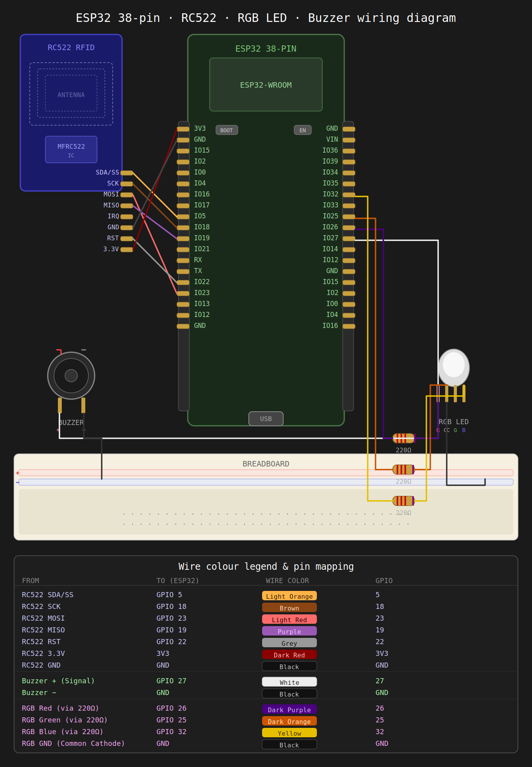Click the "Buzzer + (Signal)" legend row

pyautogui.click(x=266, y=681)
